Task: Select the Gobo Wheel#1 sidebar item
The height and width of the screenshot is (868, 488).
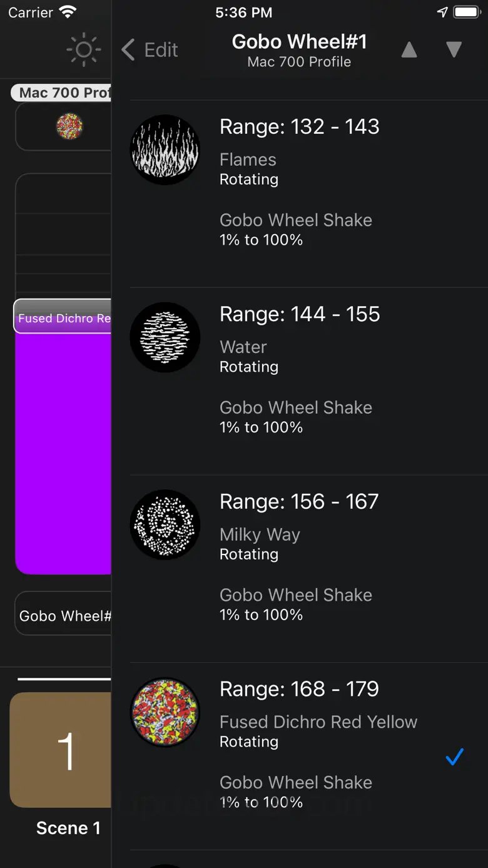Action: (64, 616)
